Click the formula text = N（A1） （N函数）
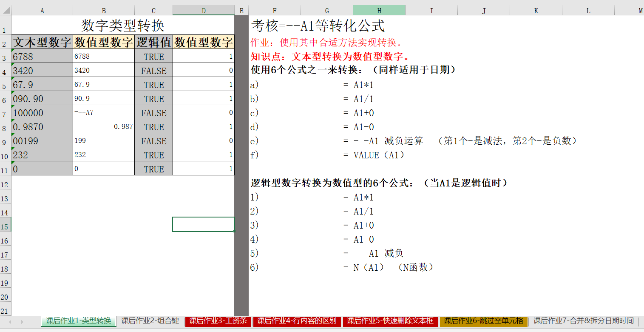This screenshot has height=332, width=644. [389, 267]
